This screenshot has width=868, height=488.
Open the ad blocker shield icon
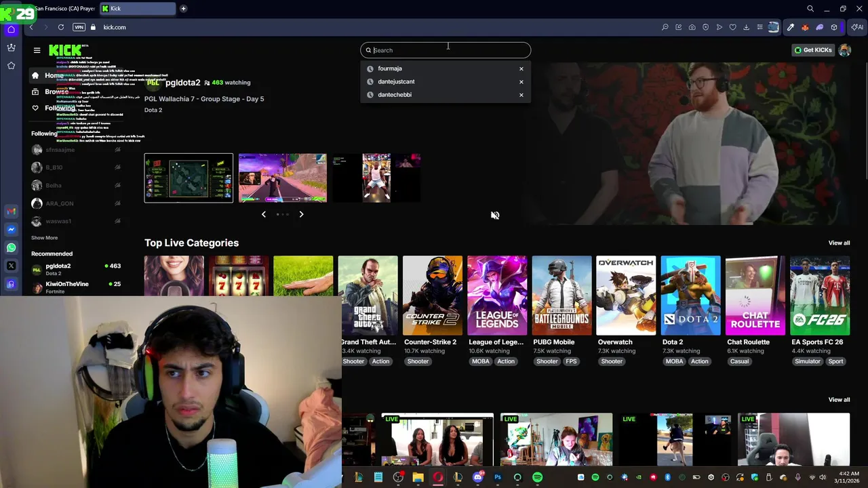tap(705, 27)
